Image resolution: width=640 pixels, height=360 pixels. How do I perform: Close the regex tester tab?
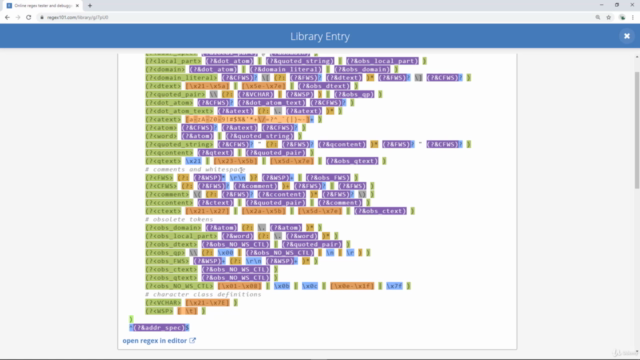pyautogui.click(x=77, y=6)
